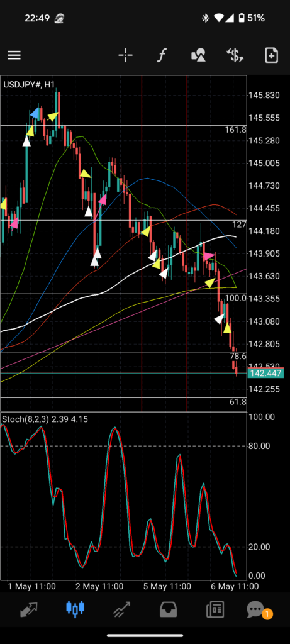290x644 pixels.
Task: Switch to the Chart tab
Action: click(x=75, y=609)
